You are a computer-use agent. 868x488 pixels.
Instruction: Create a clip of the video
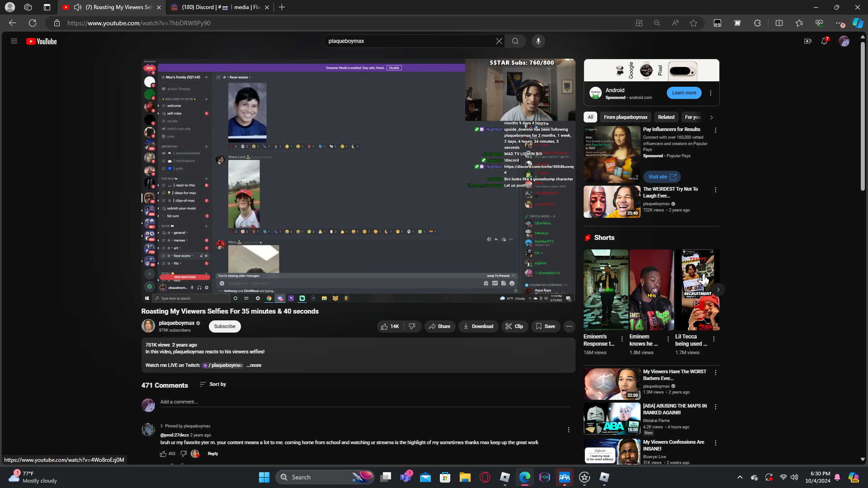[514, 326]
